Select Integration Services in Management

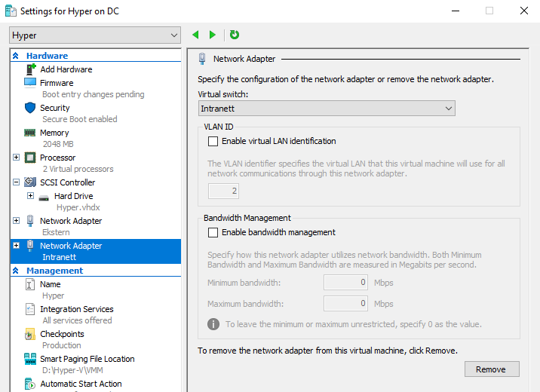coord(76,309)
